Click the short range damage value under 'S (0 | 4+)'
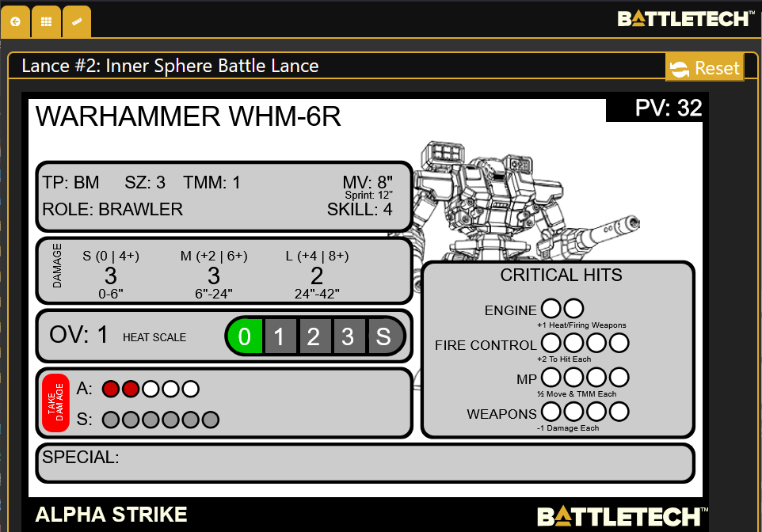The image size is (762, 532). (111, 276)
